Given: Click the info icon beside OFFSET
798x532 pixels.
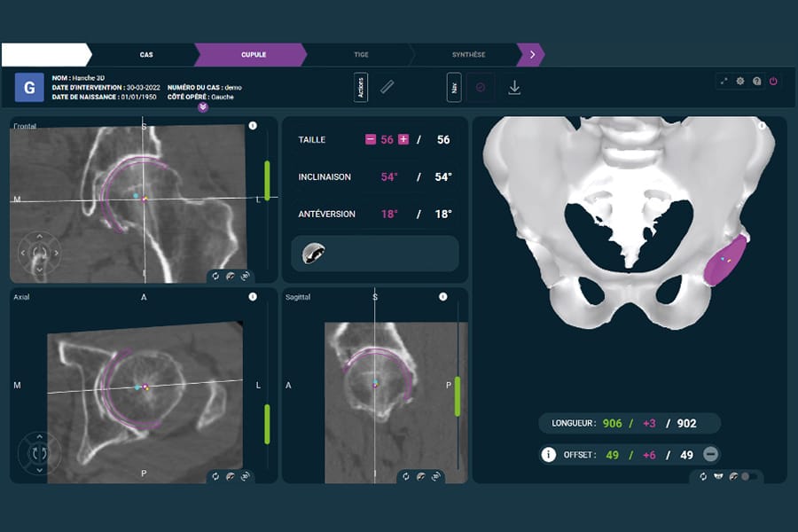Looking at the screenshot, I should coord(548,455).
